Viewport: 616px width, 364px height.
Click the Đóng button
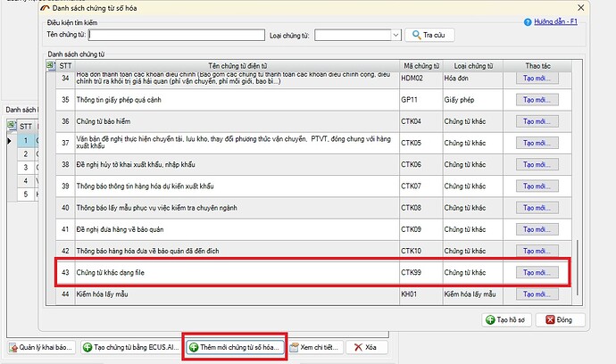click(560, 319)
